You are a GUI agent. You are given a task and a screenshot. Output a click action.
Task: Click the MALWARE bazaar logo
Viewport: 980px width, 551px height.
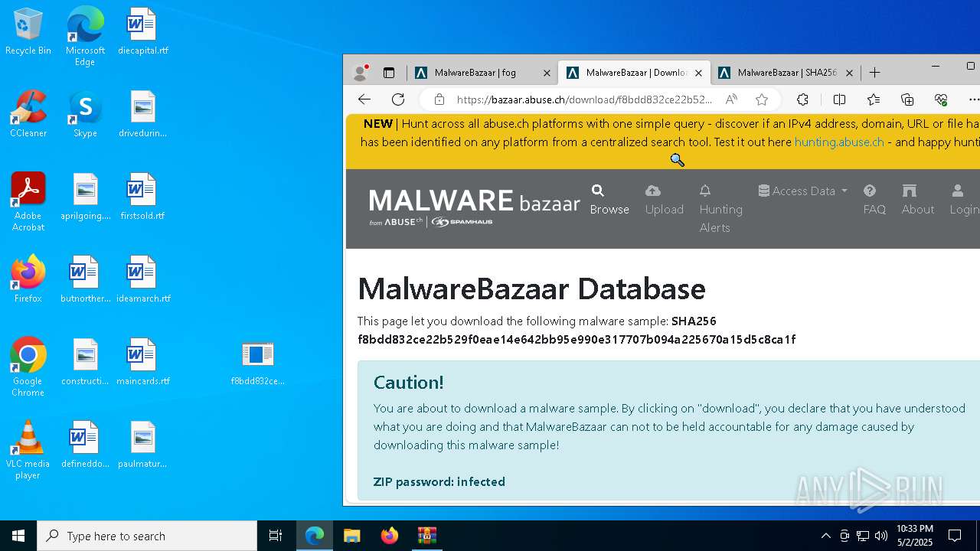coord(474,207)
